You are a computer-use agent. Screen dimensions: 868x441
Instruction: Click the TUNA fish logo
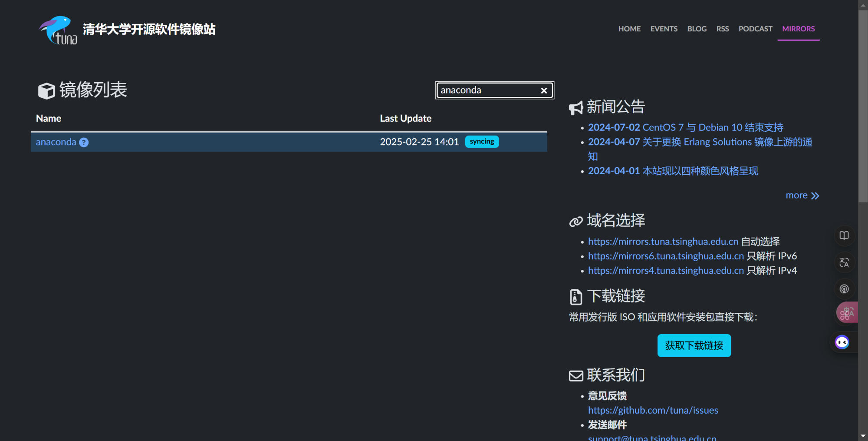tap(58, 30)
